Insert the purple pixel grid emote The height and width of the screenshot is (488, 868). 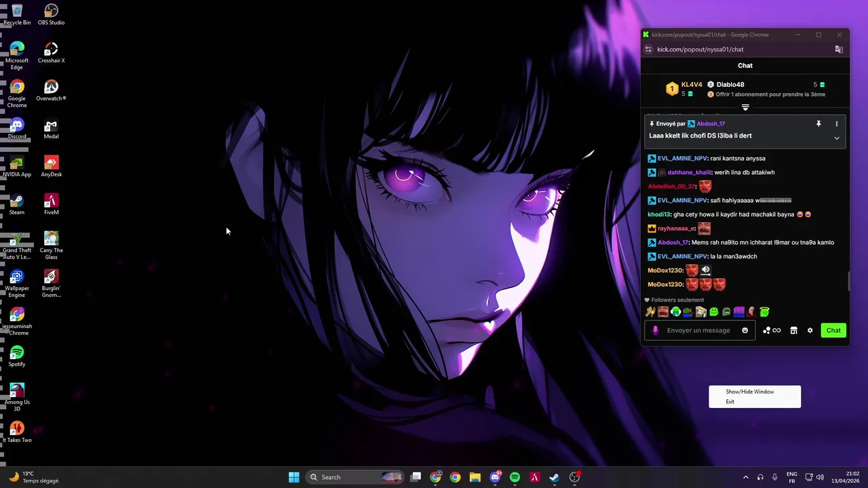click(x=739, y=312)
